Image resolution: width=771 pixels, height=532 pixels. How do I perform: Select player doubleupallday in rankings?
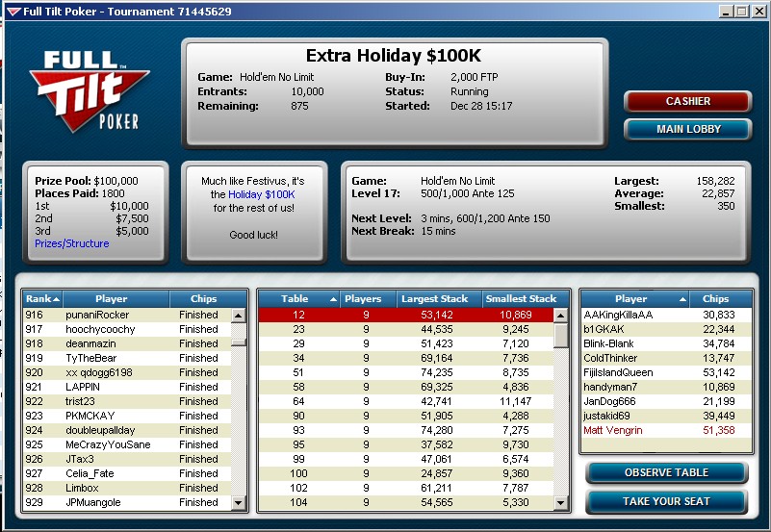[127, 430]
